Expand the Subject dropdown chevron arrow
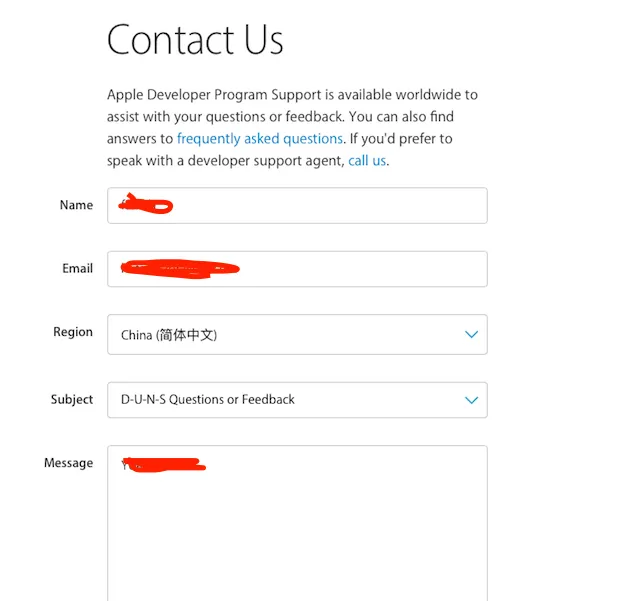624x601 pixels. tap(471, 400)
